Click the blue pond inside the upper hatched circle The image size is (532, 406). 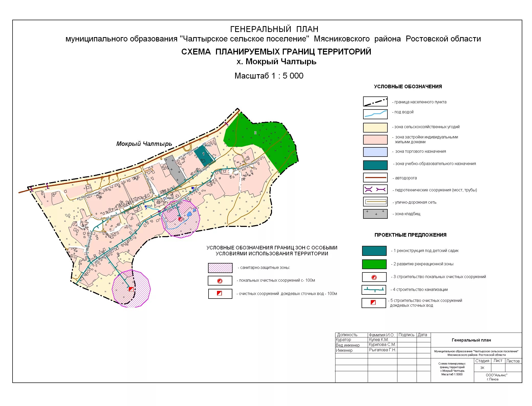189,214
